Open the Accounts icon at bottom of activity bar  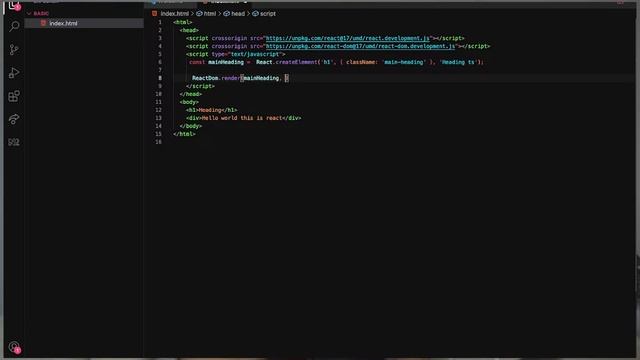pyautogui.click(x=14, y=347)
